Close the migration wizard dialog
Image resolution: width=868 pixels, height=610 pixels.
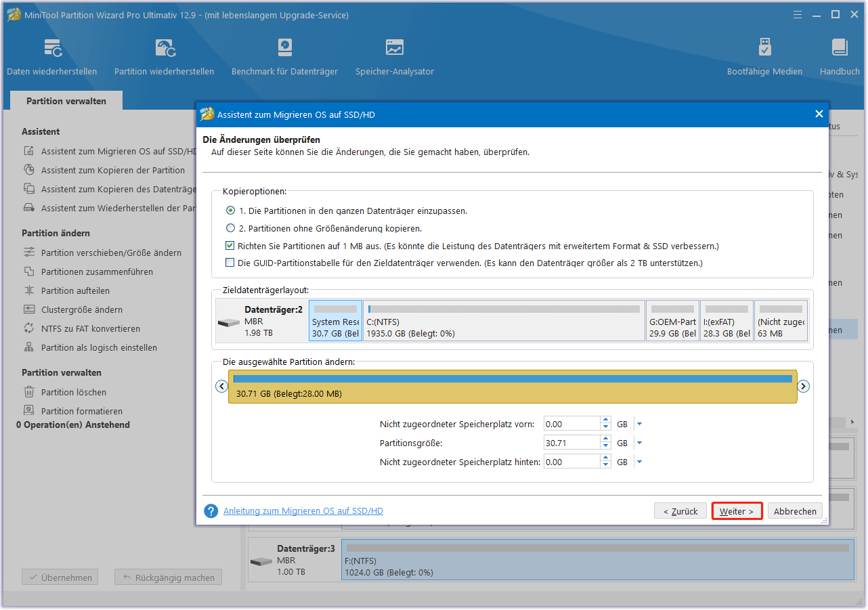point(819,114)
